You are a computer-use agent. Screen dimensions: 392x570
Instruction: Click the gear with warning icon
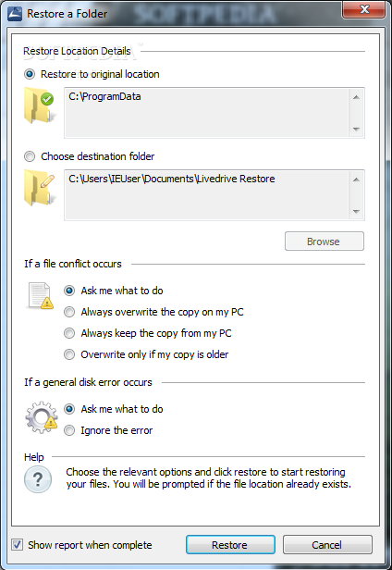(x=41, y=417)
